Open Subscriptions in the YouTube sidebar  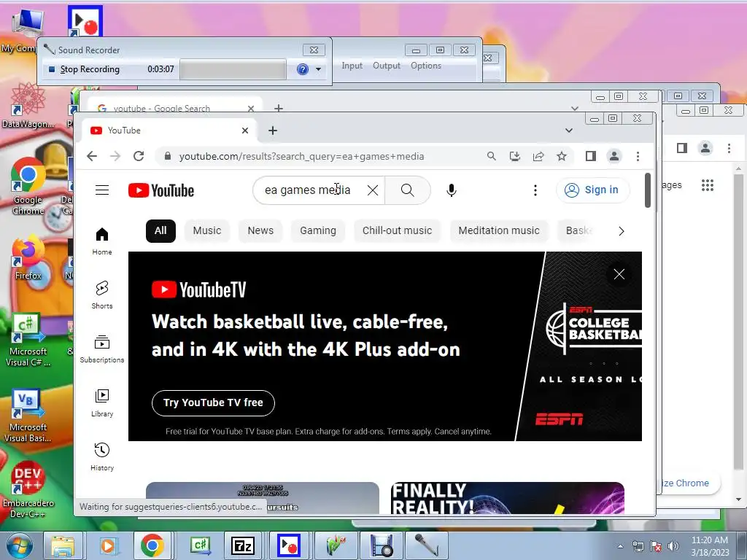(x=102, y=349)
